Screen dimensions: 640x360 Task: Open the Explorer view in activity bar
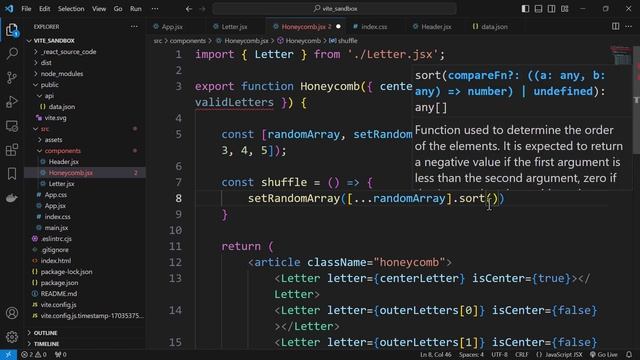[12, 29]
